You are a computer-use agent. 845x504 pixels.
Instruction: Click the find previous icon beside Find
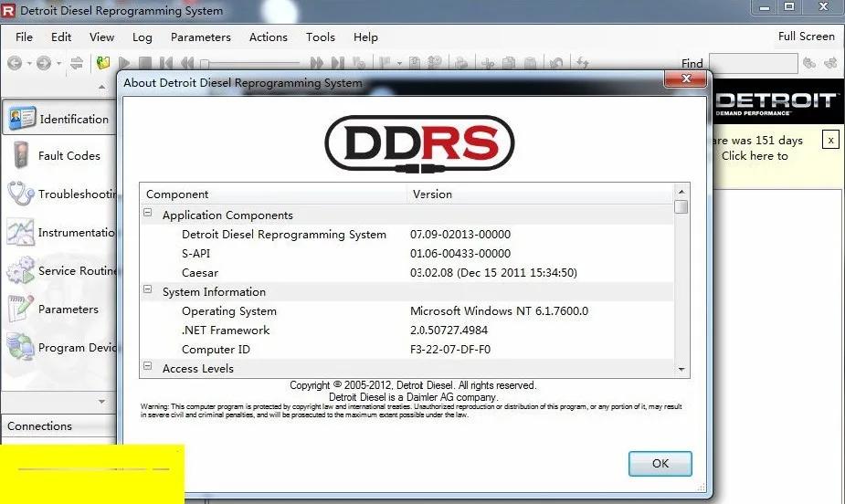click(x=808, y=64)
